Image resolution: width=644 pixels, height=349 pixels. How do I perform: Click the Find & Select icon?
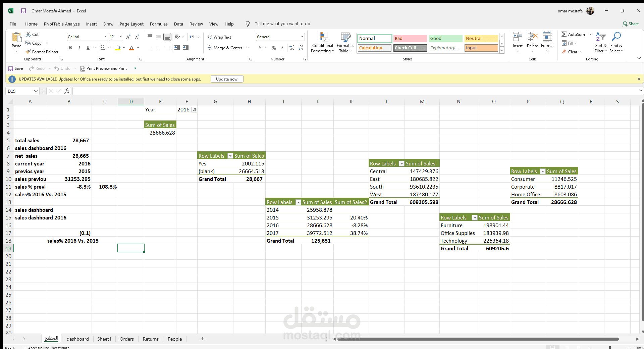616,42
